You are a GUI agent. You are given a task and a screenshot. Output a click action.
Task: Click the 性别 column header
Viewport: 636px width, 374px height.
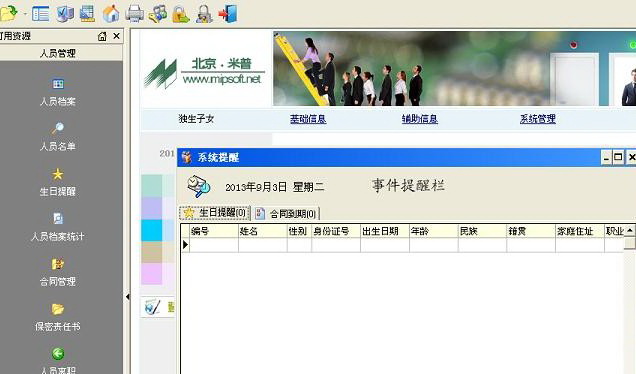(x=299, y=231)
